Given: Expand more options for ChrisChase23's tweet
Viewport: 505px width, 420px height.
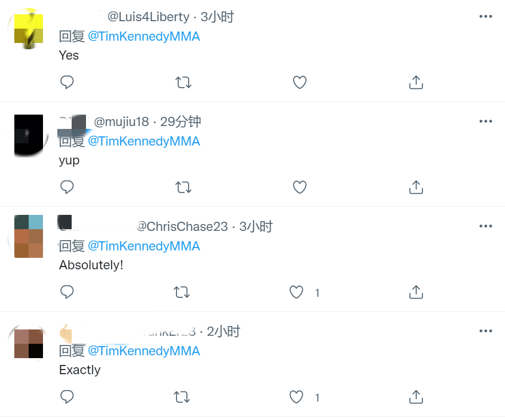Looking at the screenshot, I should [486, 226].
